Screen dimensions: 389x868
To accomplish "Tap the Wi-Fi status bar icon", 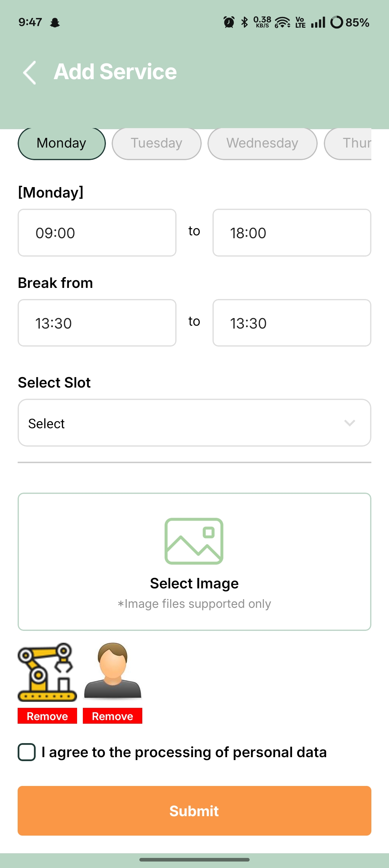I will point(282,22).
